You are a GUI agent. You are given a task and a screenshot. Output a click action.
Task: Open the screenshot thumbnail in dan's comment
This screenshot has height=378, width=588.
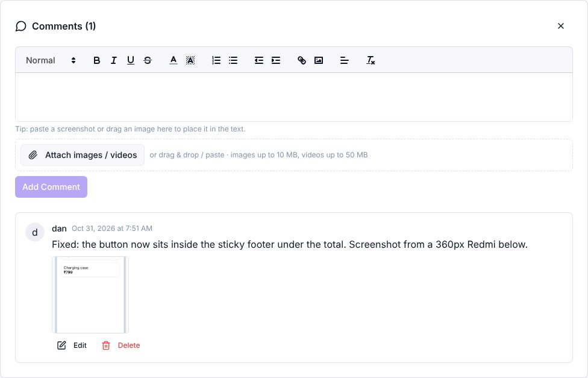(x=90, y=295)
